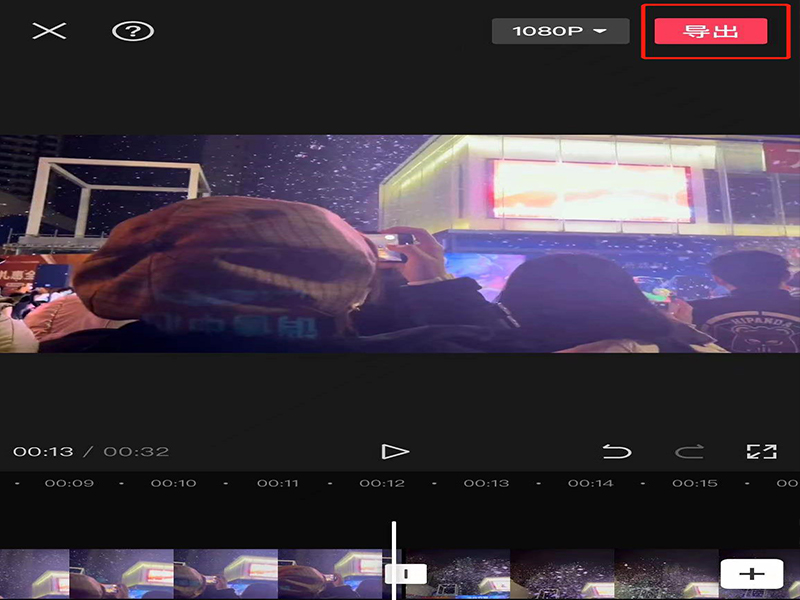Play the video with the triangle button

395,452
